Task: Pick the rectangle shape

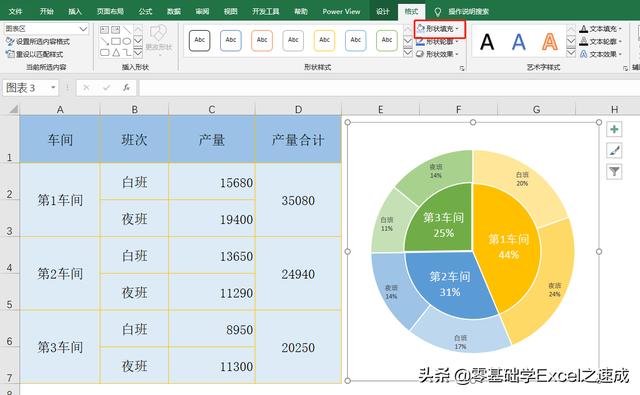Action: coord(116,41)
